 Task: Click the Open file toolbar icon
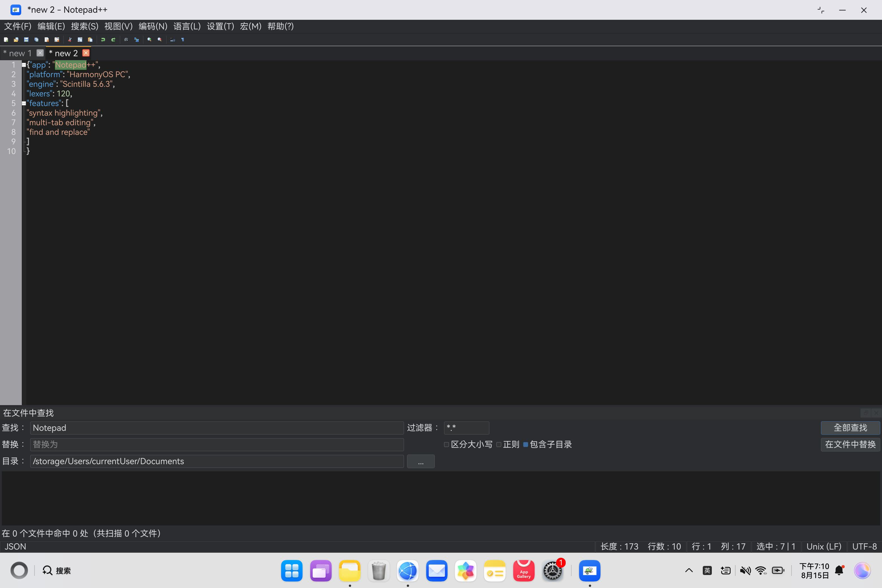pos(16,39)
